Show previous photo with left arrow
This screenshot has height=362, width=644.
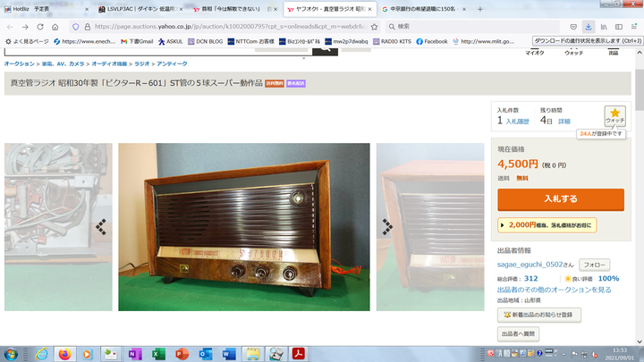[x=101, y=226]
